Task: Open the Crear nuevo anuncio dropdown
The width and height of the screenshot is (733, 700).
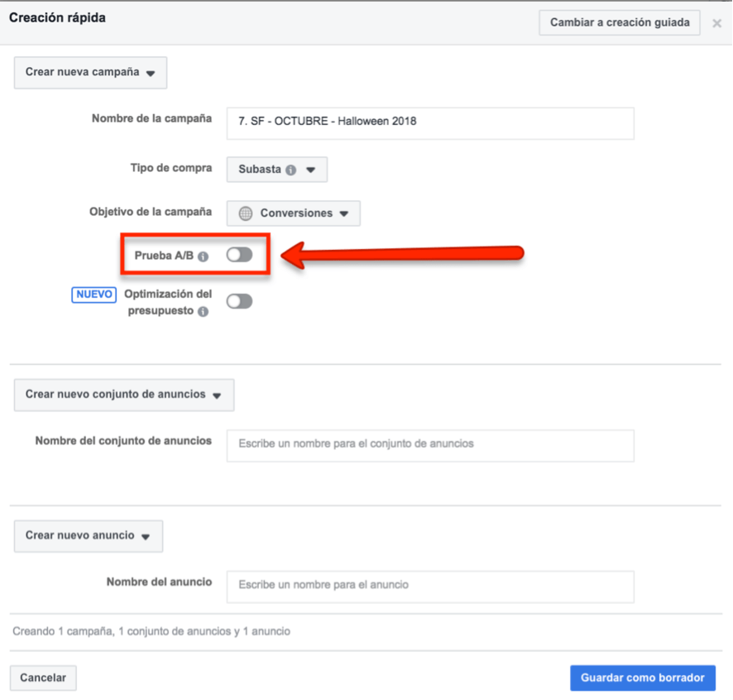Action: 88,536
